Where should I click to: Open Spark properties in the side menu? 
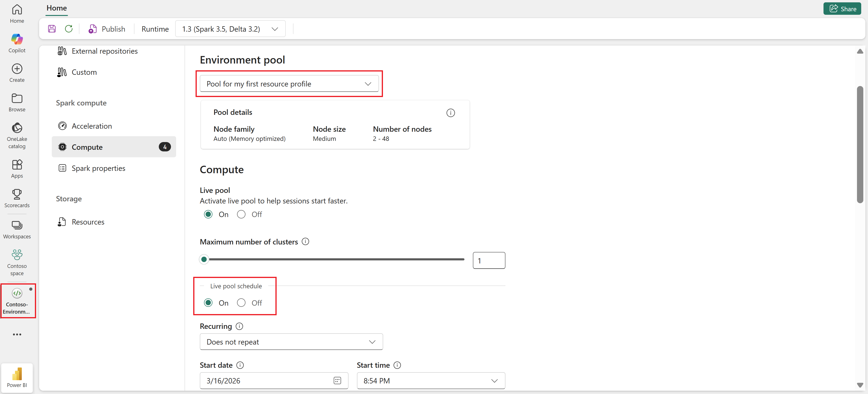tap(98, 168)
